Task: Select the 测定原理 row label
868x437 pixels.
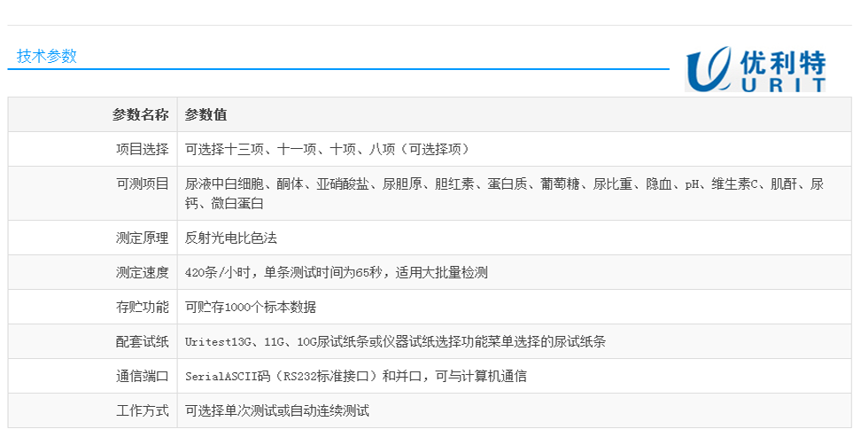Action: [143, 238]
